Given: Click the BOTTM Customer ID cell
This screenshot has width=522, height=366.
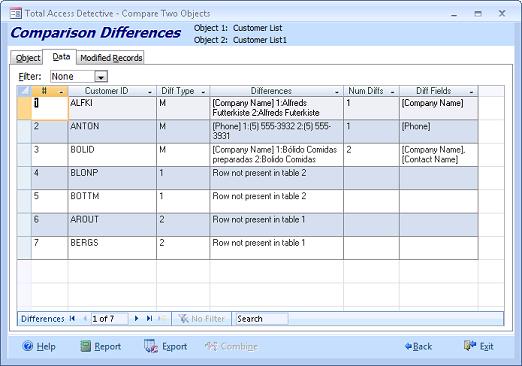Looking at the screenshot, I should [112, 201].
